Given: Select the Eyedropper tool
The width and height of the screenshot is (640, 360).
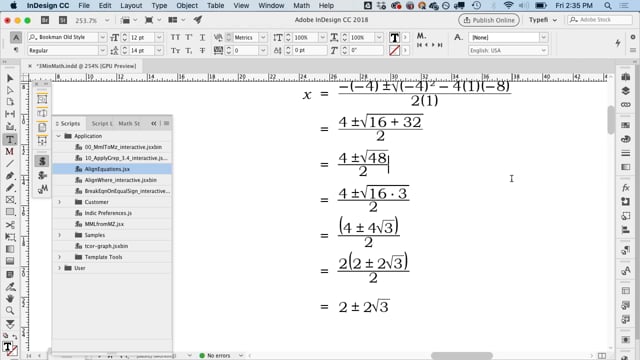Looking at the screenshot, I should [10, 287].
